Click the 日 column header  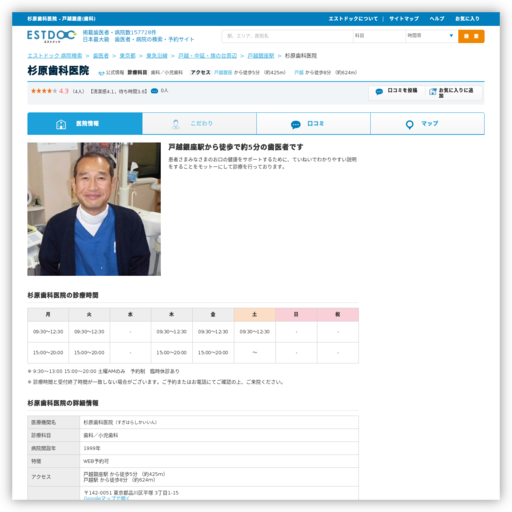296,314
